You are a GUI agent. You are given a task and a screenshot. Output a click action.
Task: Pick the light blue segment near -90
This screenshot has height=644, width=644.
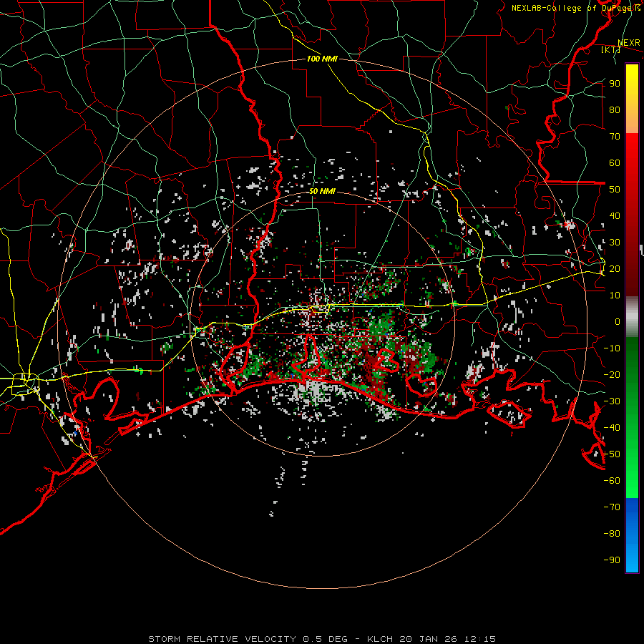point(632,559)
